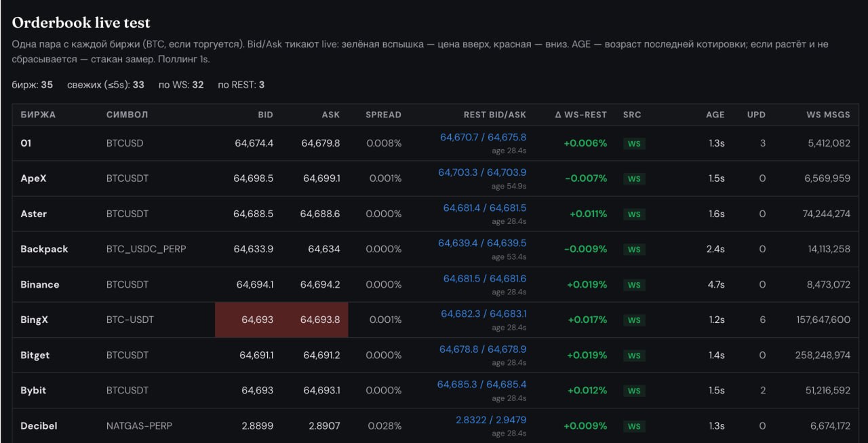Click BingX REST quote 64,682.3 / 64,683.1
The height and width of the screenshot is (443, 868).
[484, 313]
